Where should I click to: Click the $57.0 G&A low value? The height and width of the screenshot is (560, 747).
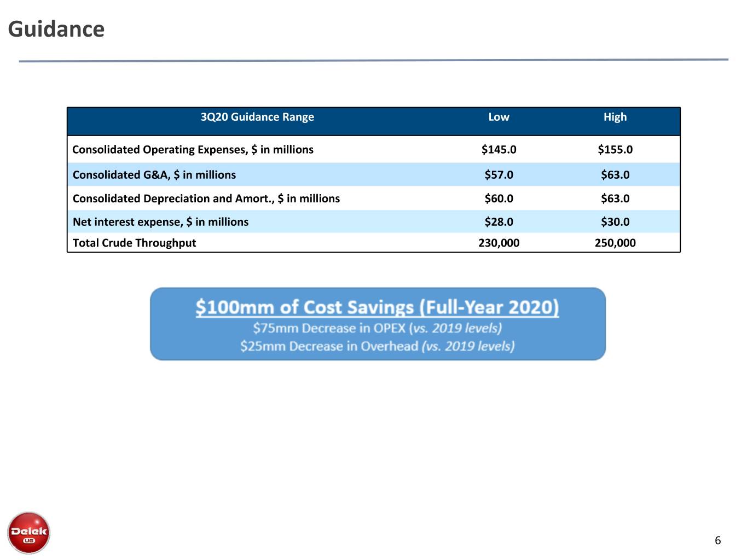499,175
